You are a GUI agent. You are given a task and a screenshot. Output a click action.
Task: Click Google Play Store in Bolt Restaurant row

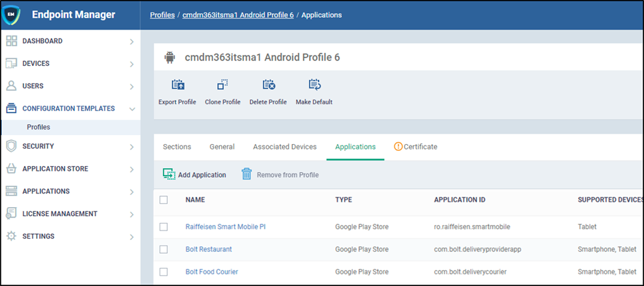click(362, 249)
